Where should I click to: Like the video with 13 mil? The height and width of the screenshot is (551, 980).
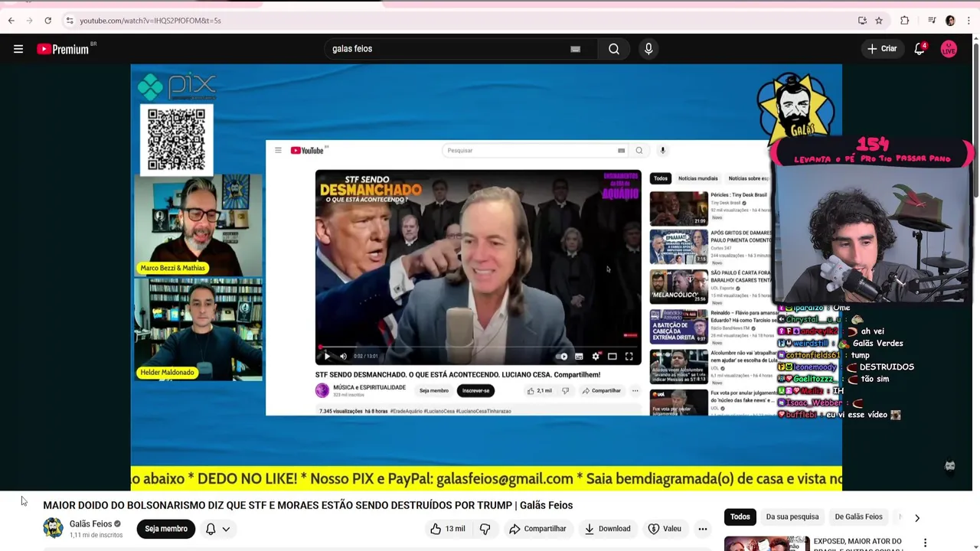447,529
